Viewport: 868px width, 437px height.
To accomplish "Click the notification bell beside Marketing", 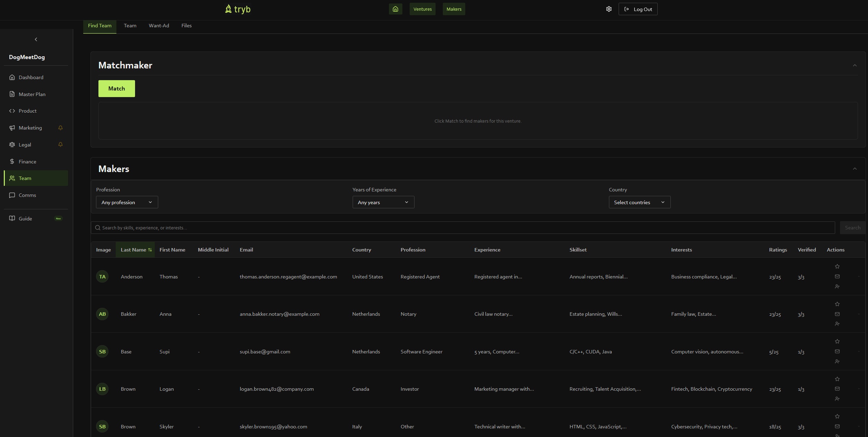I will point(60,128).
